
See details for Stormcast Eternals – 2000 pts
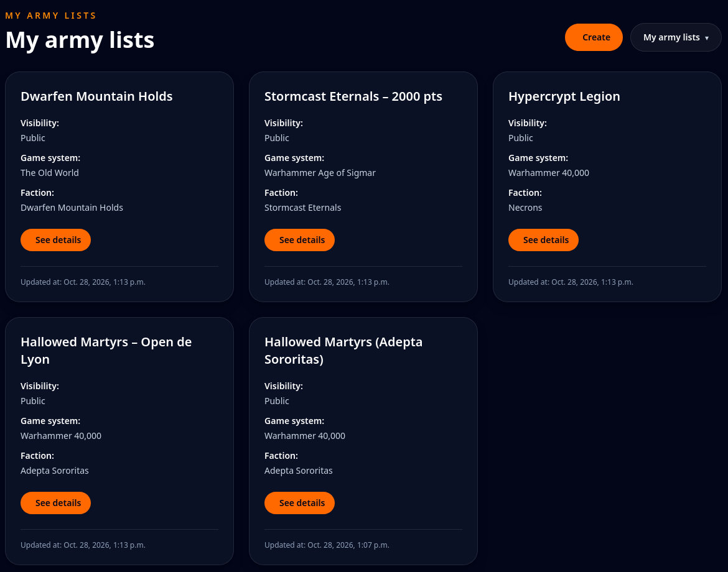tap(299, 240)
